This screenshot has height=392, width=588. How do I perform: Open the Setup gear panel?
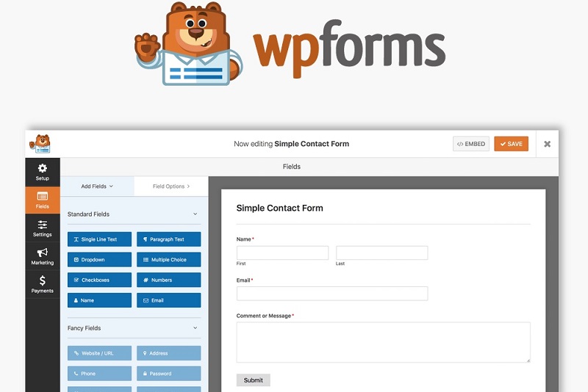(x=43, y=173)
